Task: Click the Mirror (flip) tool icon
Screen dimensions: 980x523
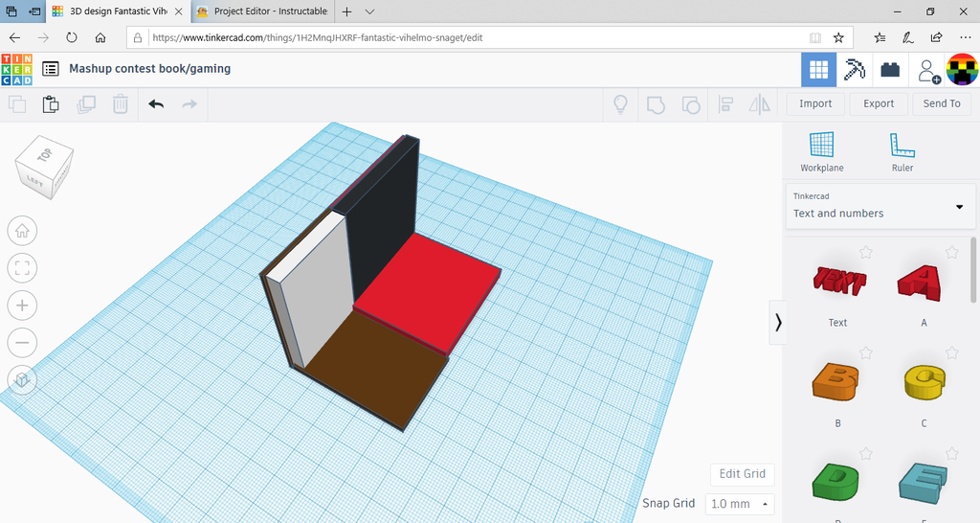Action: (x=759, y=103)
